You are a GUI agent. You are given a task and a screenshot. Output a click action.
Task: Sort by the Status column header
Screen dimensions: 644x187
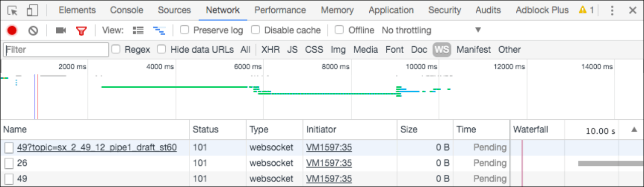218,129
